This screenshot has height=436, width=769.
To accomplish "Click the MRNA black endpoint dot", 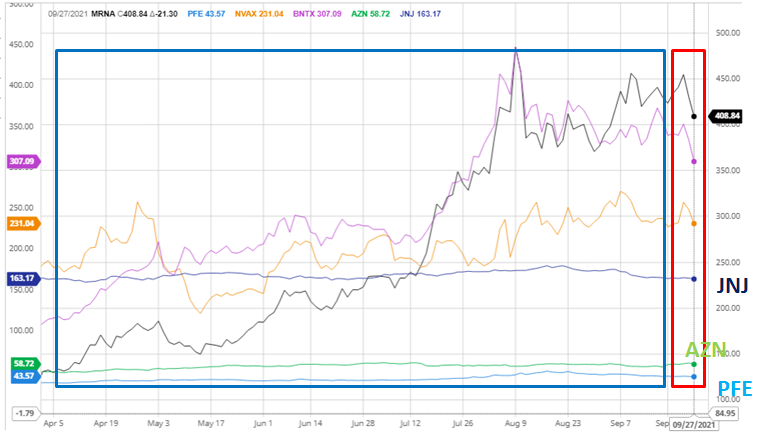I will click(694, 117).
